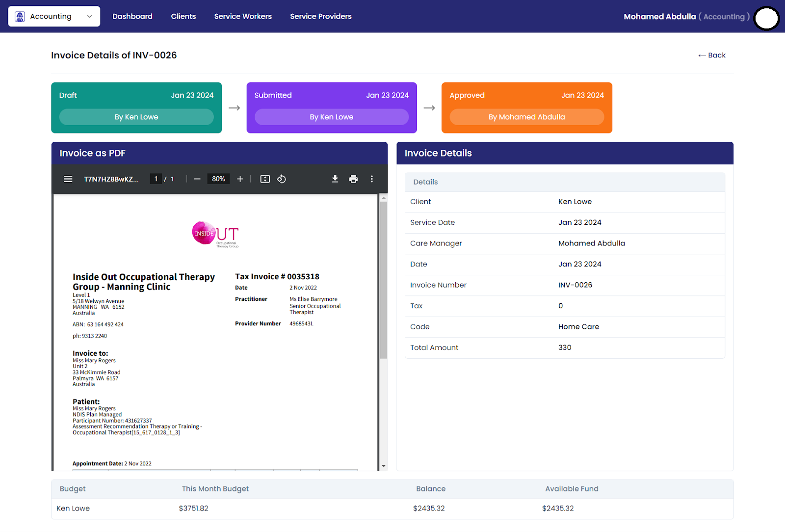Open the PDF viewer more actions menu
The height and width of the screenshot is (532, 785).
[372, 179]
